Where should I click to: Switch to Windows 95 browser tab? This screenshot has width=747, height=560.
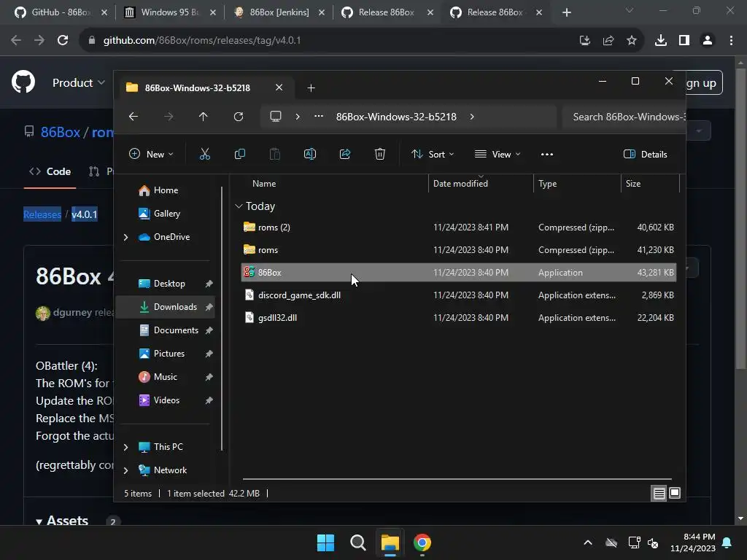(x=169, y=12)
